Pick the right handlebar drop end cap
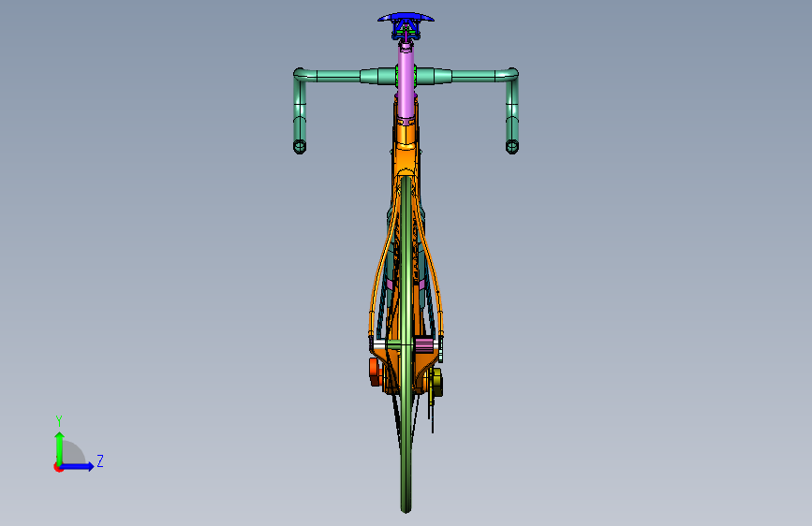This screenshot has width=812, height=526. pyautogui.click(x=512, y=147)
